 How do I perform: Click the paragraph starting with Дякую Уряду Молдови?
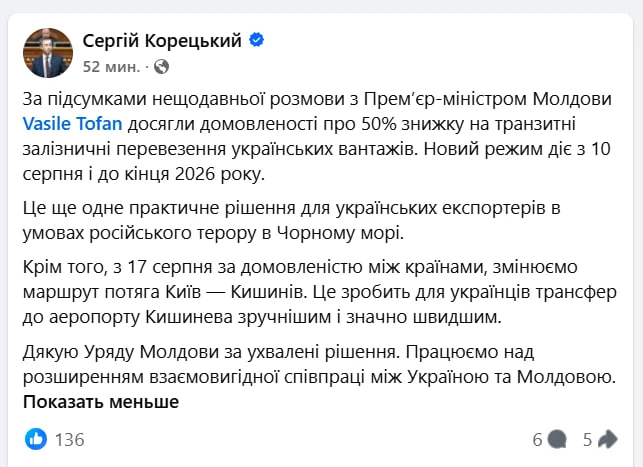[x=320, y=364]
